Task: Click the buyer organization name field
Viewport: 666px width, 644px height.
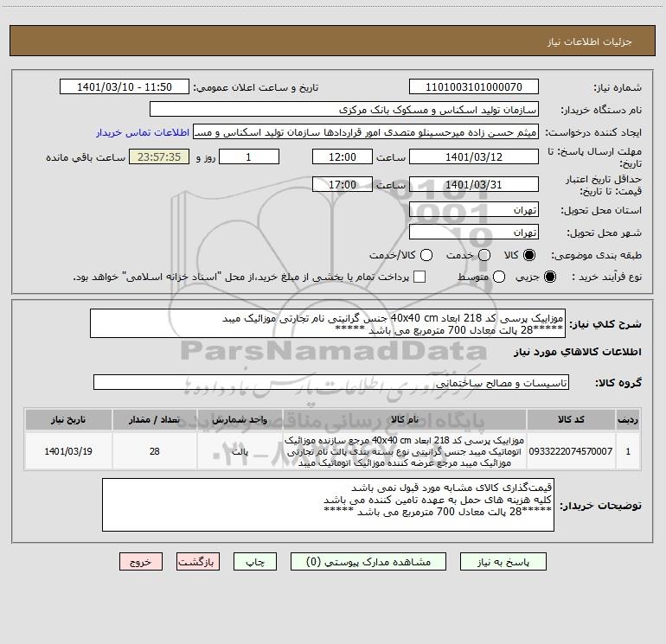Action: point(344,110)
